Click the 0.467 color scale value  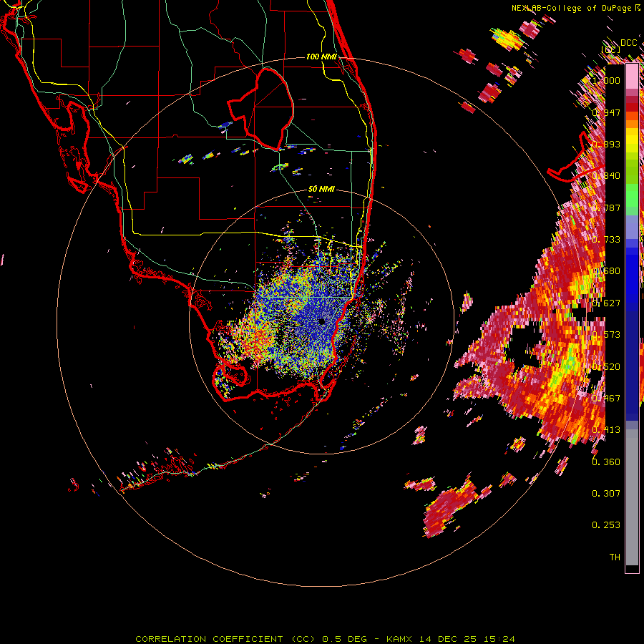pos(606,398)
